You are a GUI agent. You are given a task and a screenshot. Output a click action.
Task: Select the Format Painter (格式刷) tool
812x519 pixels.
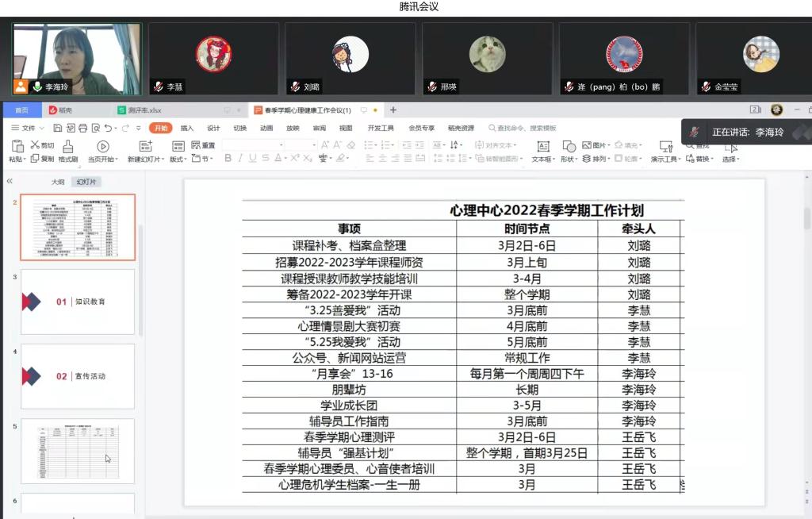tap(68, 146)
